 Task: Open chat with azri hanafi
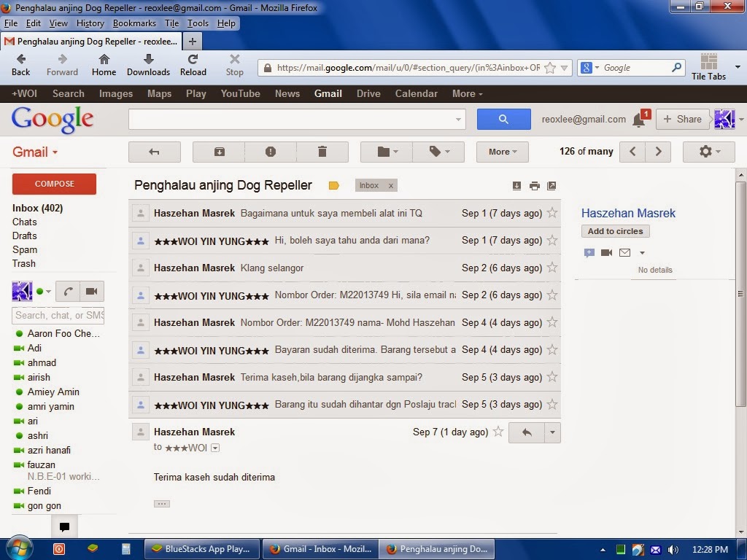49,450
